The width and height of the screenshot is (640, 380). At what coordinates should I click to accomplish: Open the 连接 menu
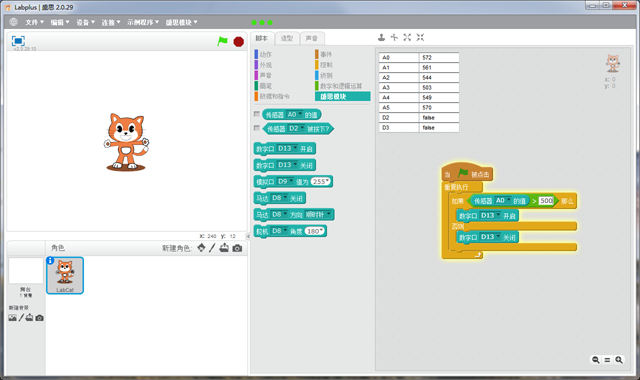point(111,22)
